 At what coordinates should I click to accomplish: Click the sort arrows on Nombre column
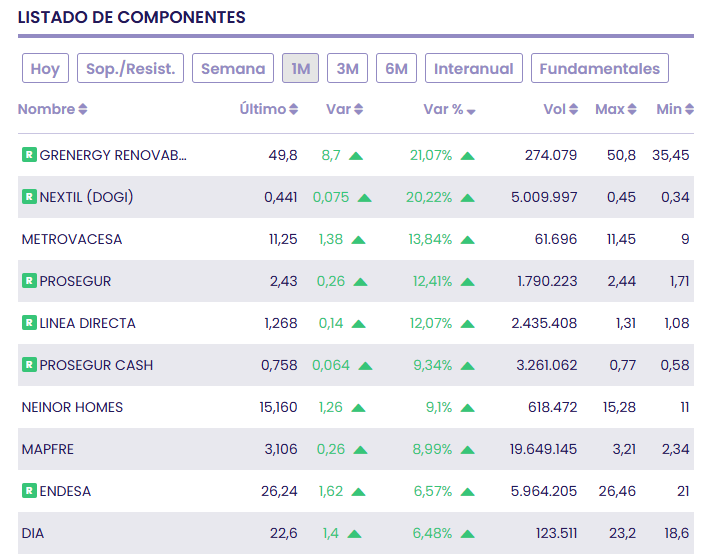tap(83, 109)
